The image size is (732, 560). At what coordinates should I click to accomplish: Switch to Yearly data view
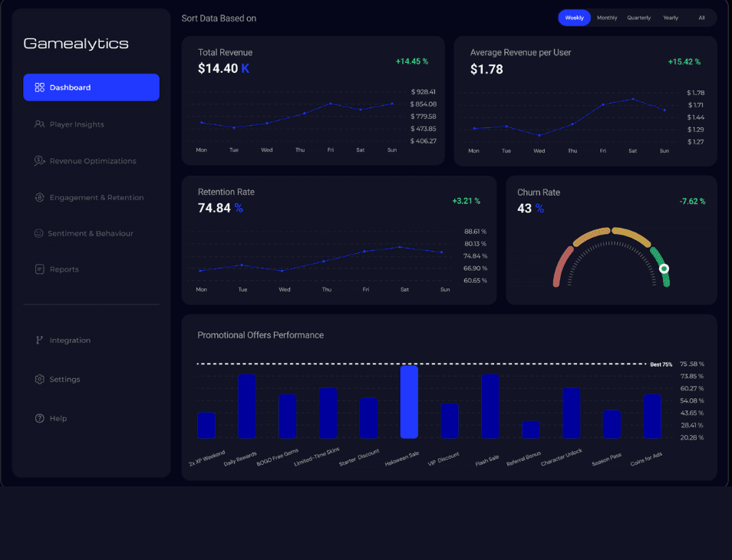671,18
